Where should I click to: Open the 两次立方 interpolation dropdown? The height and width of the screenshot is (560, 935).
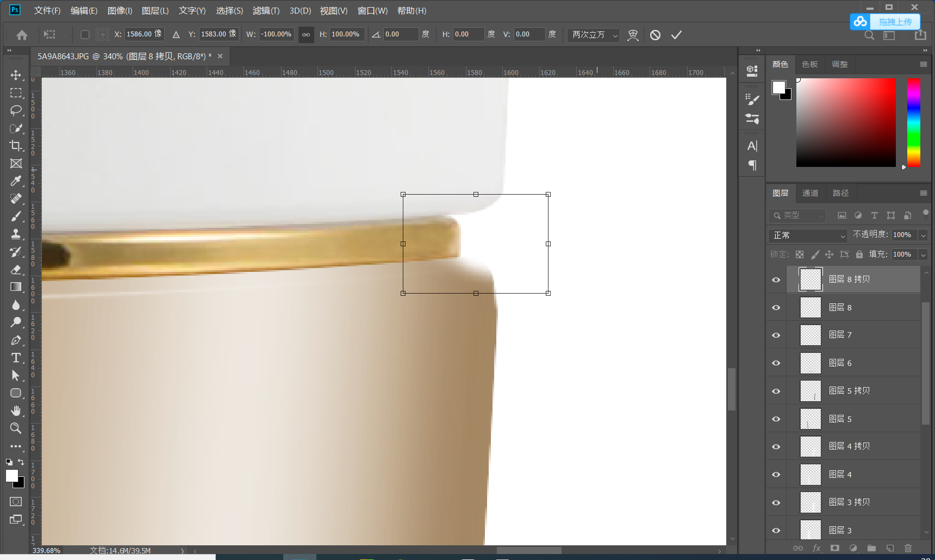tap(594, 35)
